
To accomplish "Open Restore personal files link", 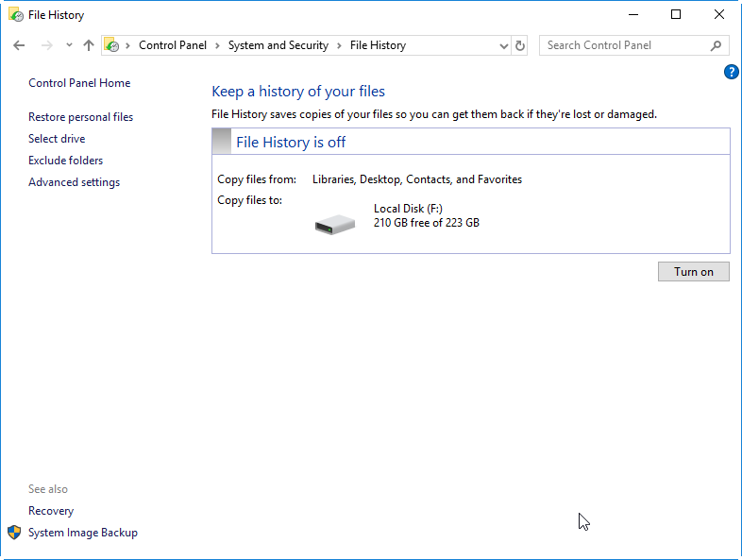I will point(80,117).
